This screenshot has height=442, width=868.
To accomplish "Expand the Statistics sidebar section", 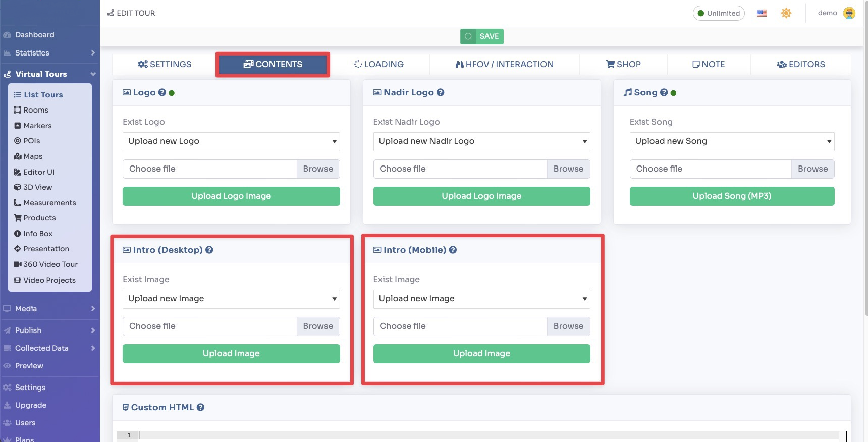I will click(49, 53).
